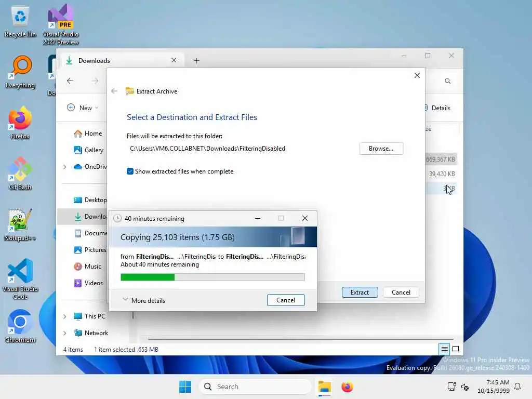Viewport: 532px width, 399px height.
Task: Add a new tab in File Explorer
Action: point(196,61)
